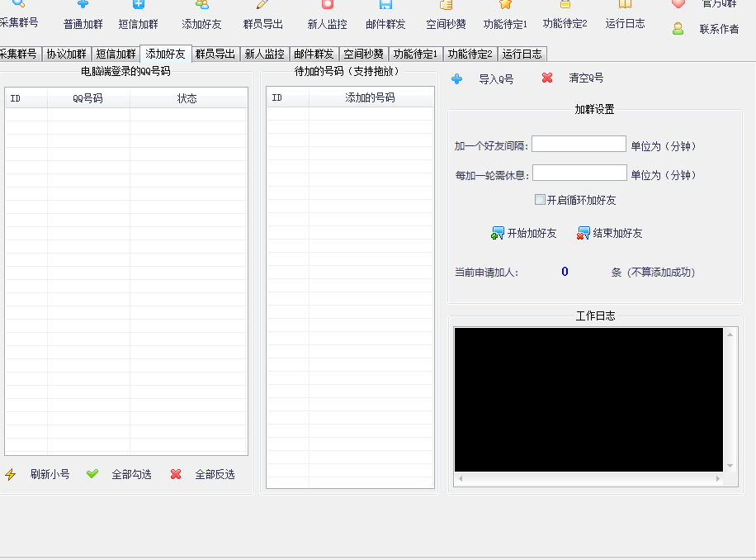Click the 群员导出 pencil icon

tap(262, 4)
